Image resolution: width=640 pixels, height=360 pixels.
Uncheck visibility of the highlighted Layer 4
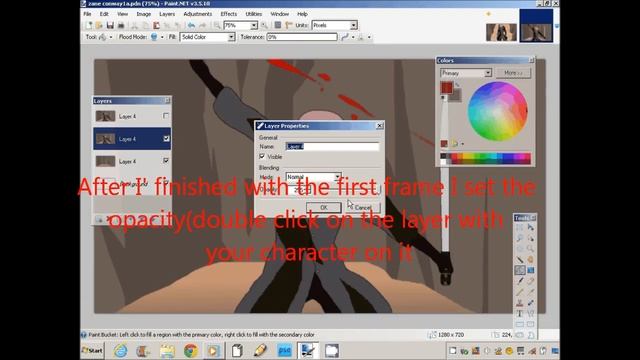166,139
